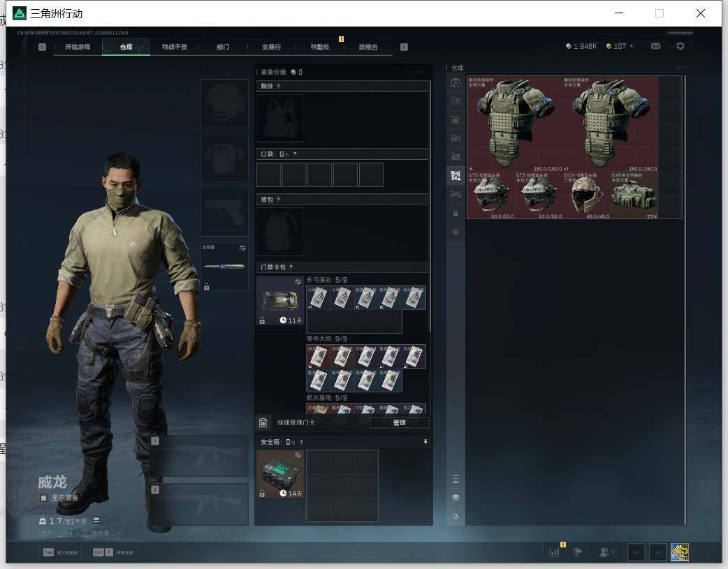Screen dimensions: 728x569
Task: Click the quick keycard management icon
Action: tap(263, 422)
